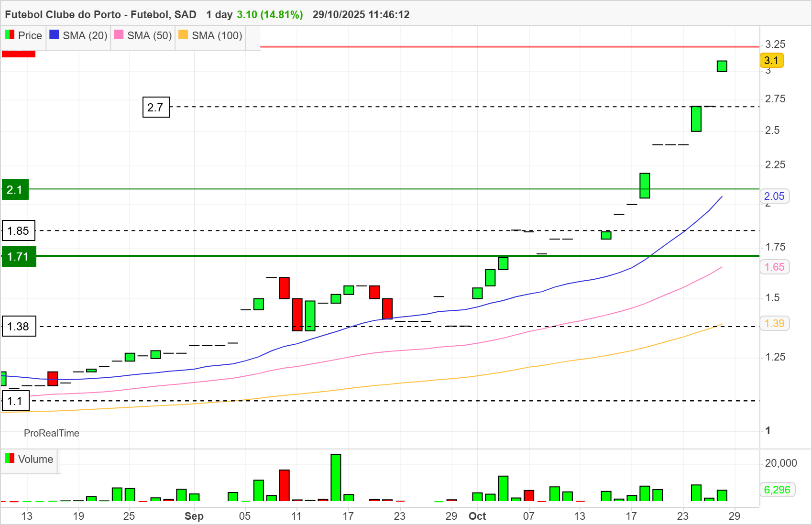812x525 pixels.
Task: Click the green 6,296 volume value tag
Action: tap(777, 490)
